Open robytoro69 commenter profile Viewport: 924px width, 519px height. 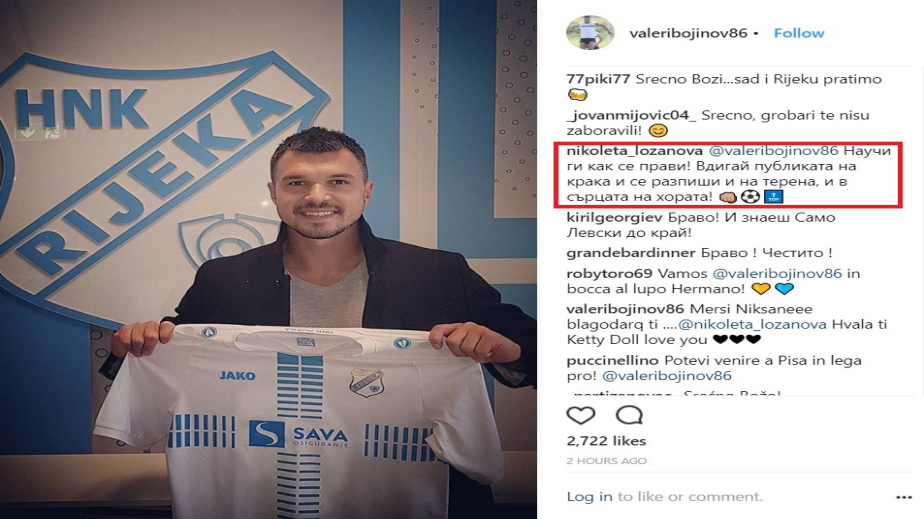tap(609, 273)
